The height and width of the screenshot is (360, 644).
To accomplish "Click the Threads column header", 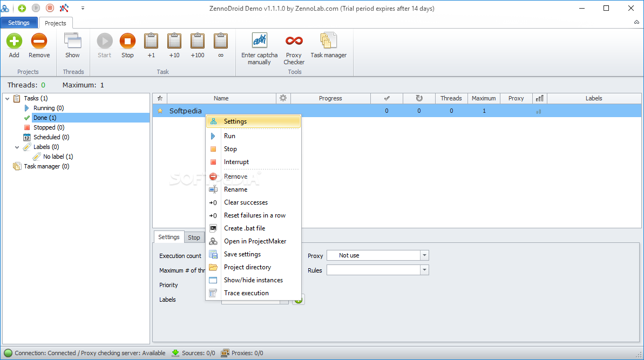I will point(451,99).
